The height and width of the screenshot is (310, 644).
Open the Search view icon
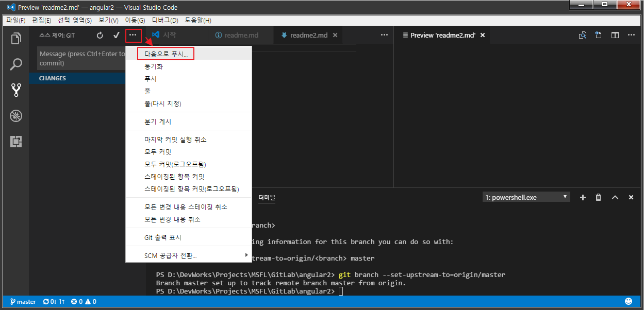pos(16,64)
